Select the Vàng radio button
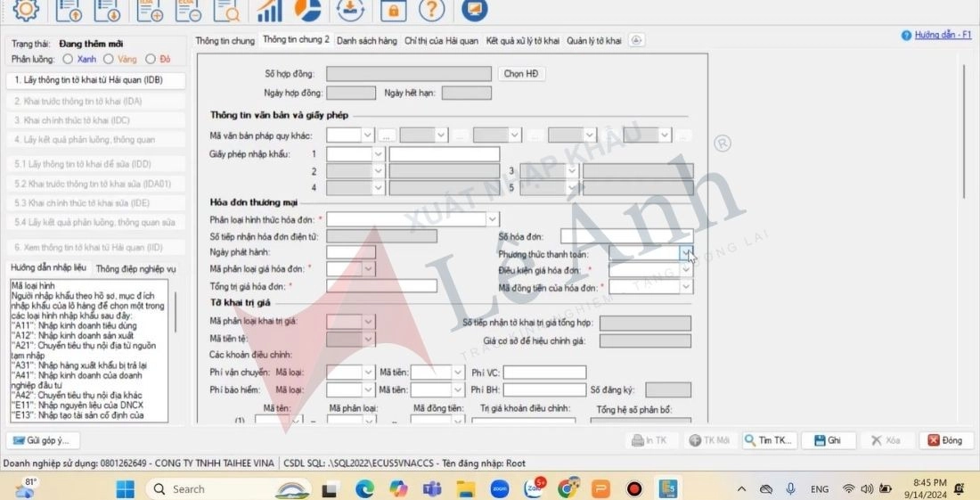The height and width of the screenshot is (500, 980). pyautogui.click(x=108, y=60)
